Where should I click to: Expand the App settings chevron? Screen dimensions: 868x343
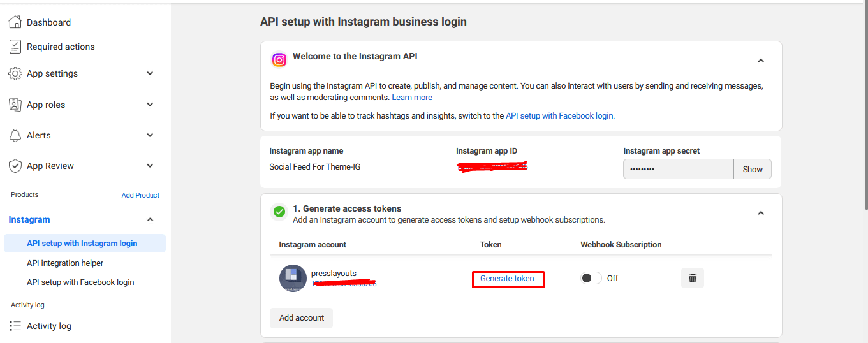(151, 73)
